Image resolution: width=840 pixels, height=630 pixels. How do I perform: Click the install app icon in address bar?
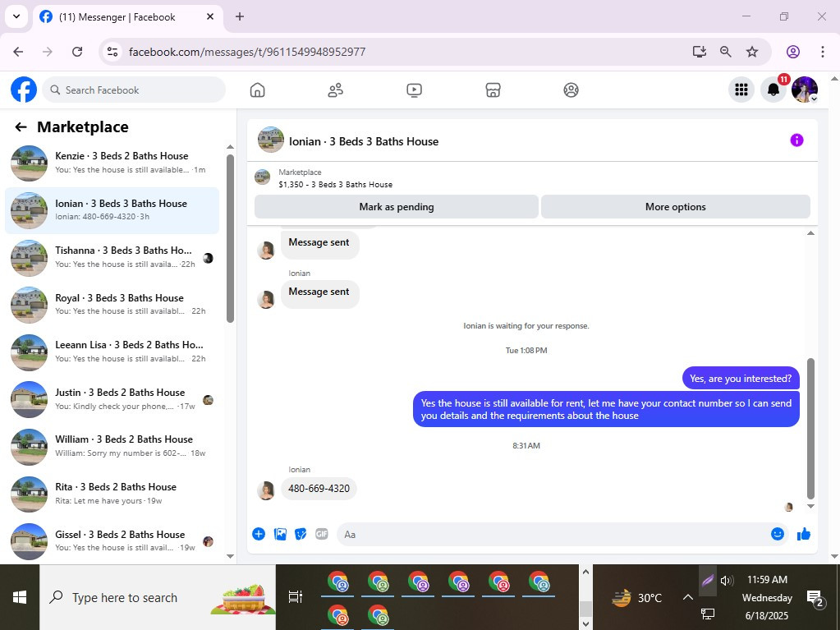click(x=699, y=52)
